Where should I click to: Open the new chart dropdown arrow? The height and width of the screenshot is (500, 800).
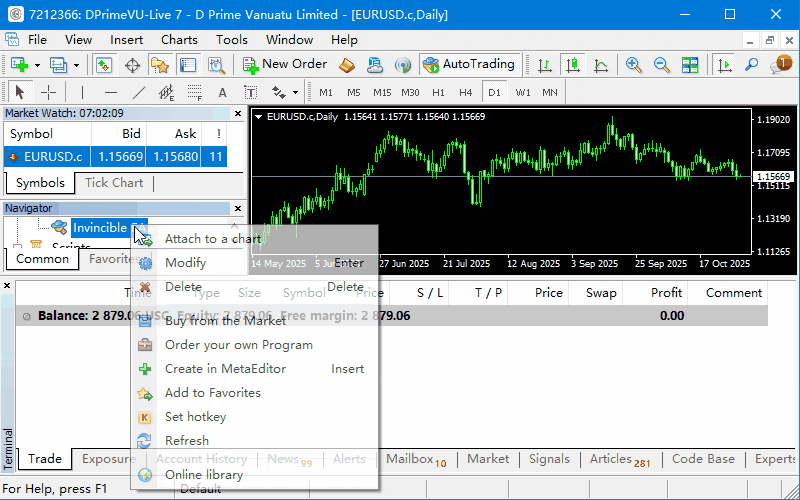[x=37, y=64]
